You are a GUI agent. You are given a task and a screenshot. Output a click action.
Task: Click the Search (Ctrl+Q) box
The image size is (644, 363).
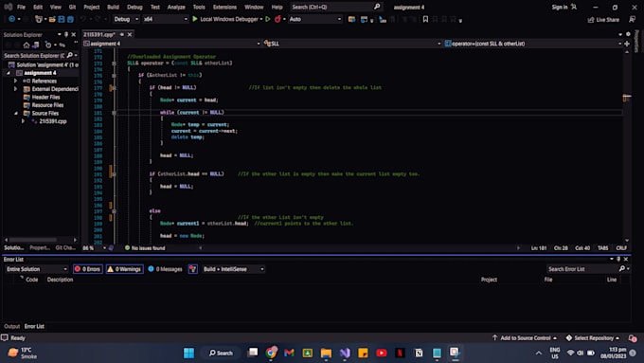coord(336,7)
